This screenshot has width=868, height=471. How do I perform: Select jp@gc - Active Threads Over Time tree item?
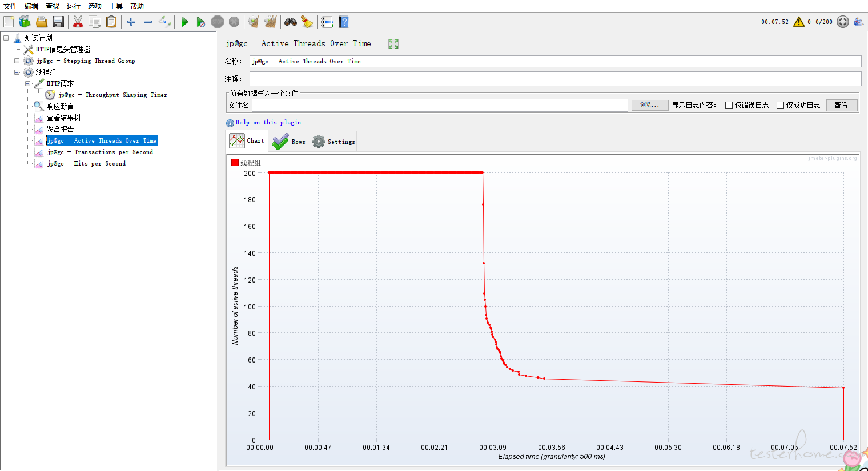(102, 140)
